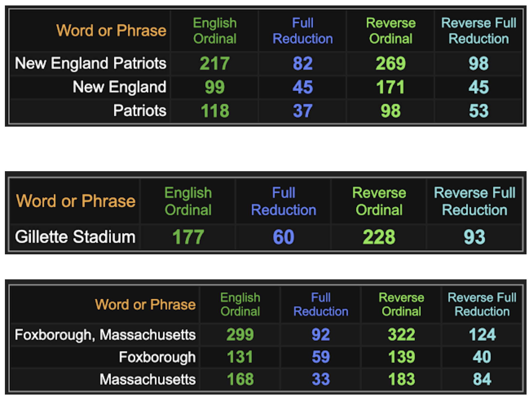Image resolution: width=532 pixels, height=400 pixels.
Task: Click Full Reduction header in first table
Action: coord(303,31)
